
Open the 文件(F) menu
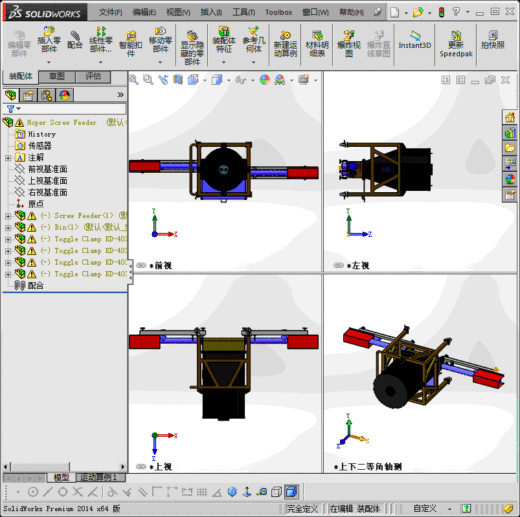[x=111, y=13]
